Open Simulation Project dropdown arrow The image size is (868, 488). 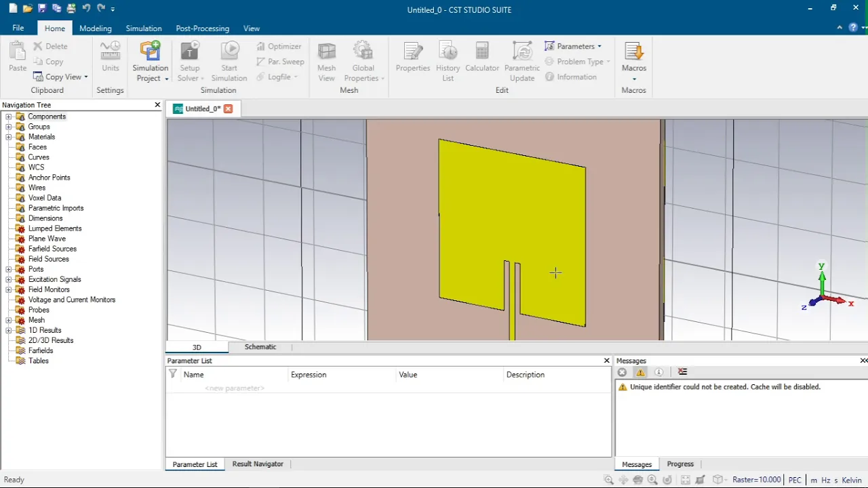point(166,79)
